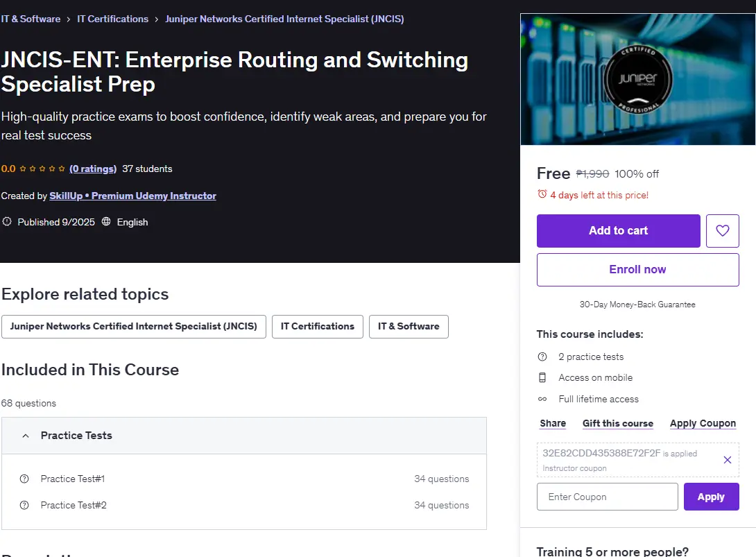This screenshot has height=557, width=756.
Task: Click 30-Day Money-Back Guarantee text
Action: [x=637, y=305]
